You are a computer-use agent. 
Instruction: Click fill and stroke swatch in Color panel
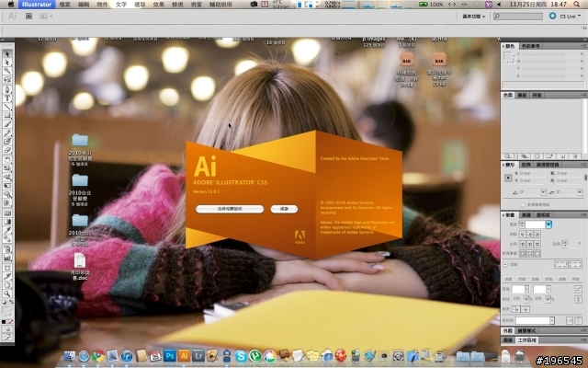508,57
